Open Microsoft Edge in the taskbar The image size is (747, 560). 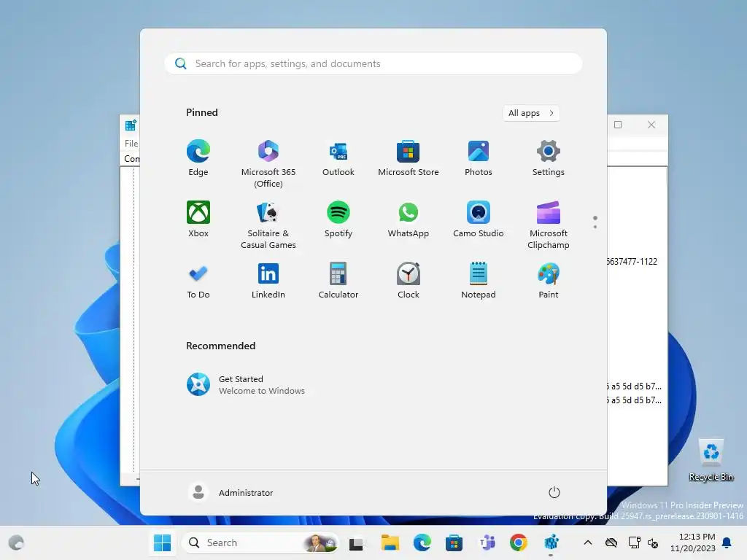[422, 542]
